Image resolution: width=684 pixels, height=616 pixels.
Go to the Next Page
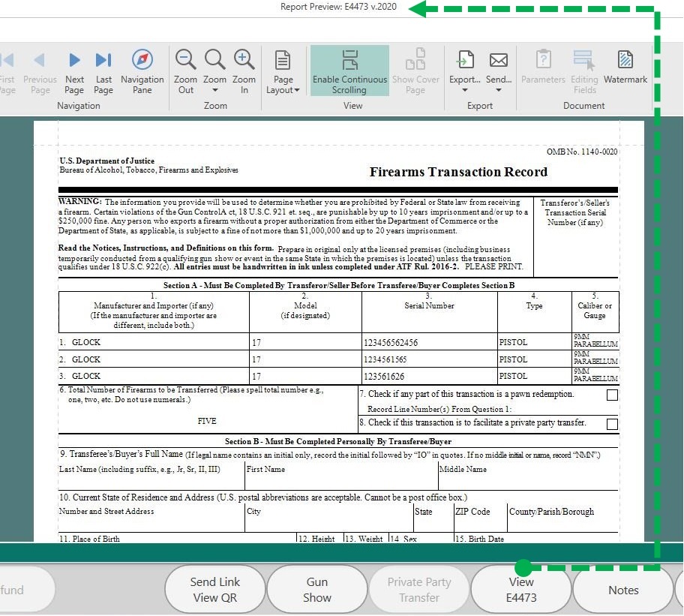pyautogui.click(x=74, y=71)
